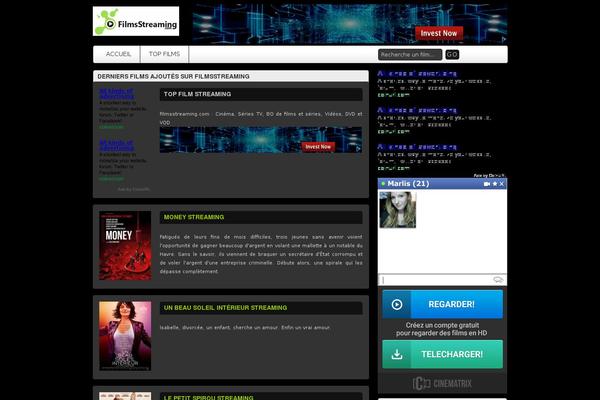Click the first ad title in right sidebar

tap(417, 73)
